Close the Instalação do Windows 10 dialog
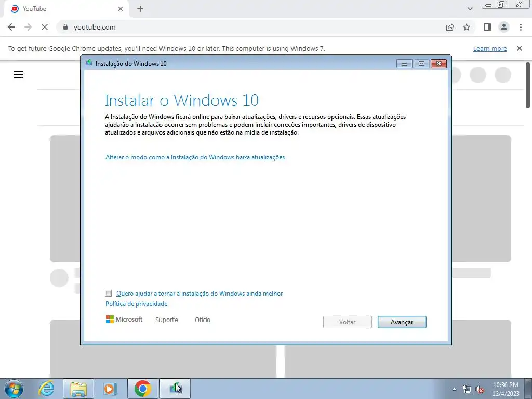 [x=438, y=64]
